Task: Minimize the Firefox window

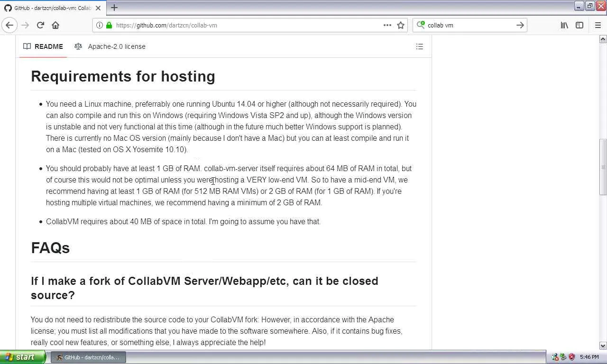Action: click(x=579, y=6)
